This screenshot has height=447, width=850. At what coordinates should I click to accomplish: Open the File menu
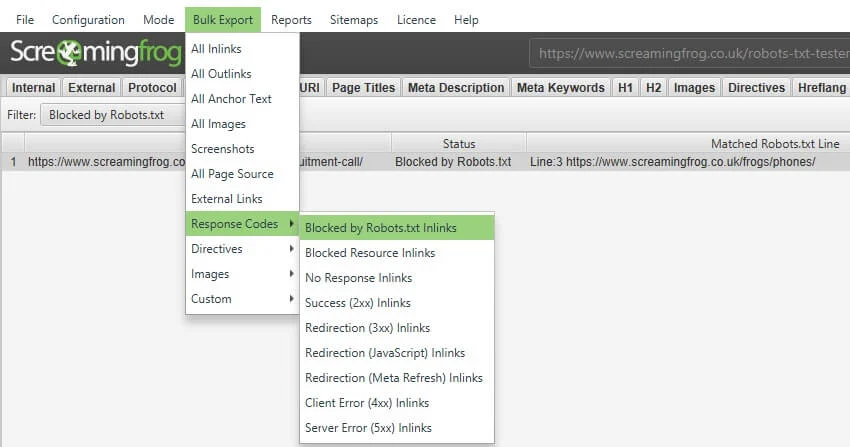25,20
